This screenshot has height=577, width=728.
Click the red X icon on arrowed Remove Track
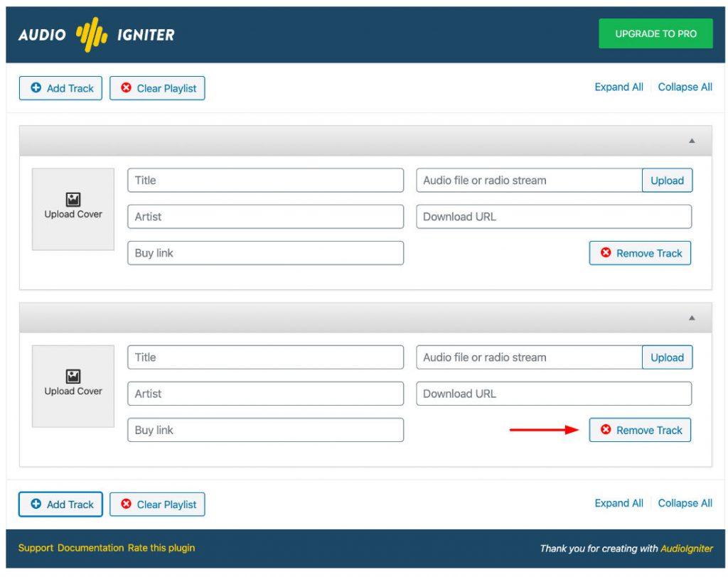[x=606, y=430]
